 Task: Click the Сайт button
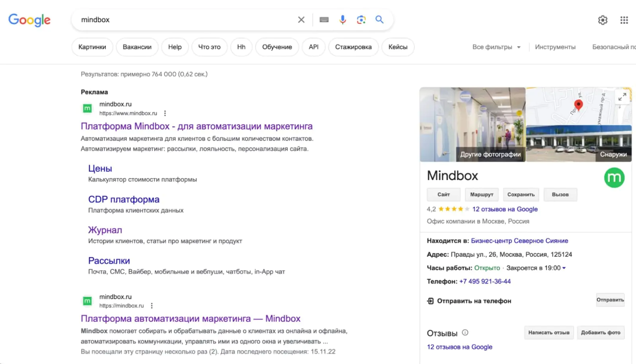(x=443, y=195)
